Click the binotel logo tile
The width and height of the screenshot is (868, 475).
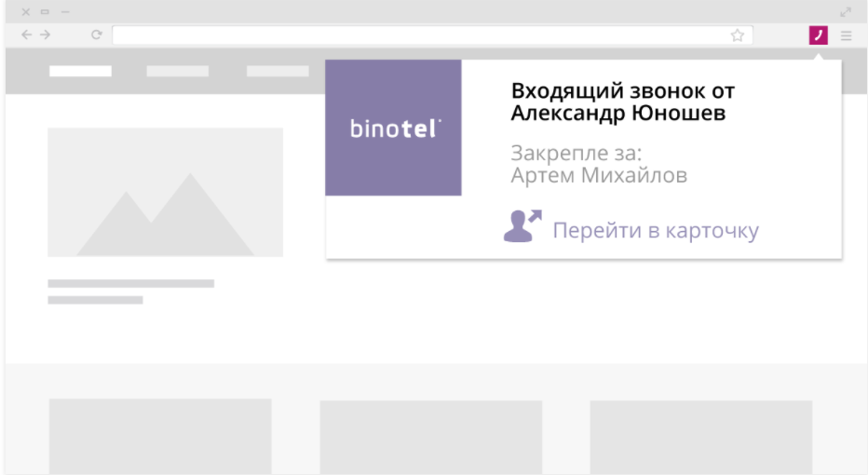394,128
